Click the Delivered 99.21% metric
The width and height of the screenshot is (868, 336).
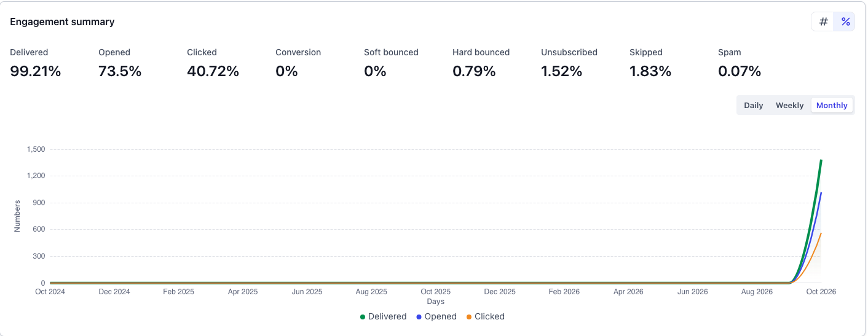coord(36,63)
